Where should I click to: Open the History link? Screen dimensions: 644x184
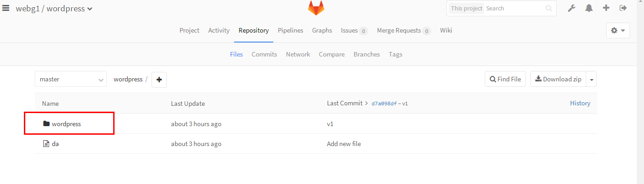[580, 103]
